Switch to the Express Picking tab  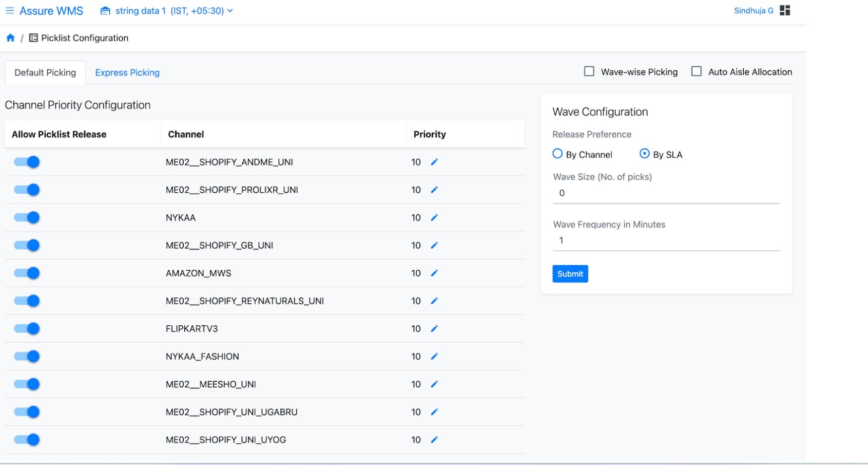tap(127, 72)
